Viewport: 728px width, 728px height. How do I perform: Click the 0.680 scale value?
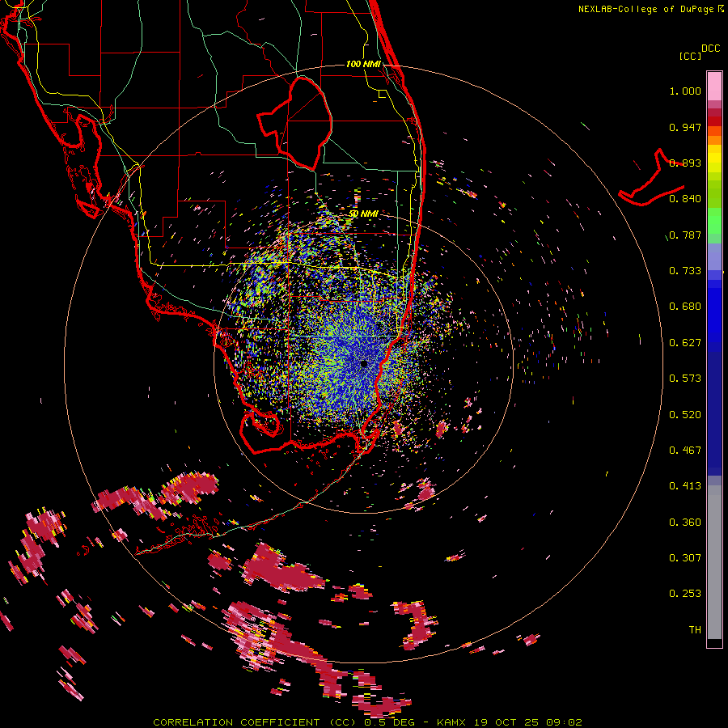click(685, 307)
